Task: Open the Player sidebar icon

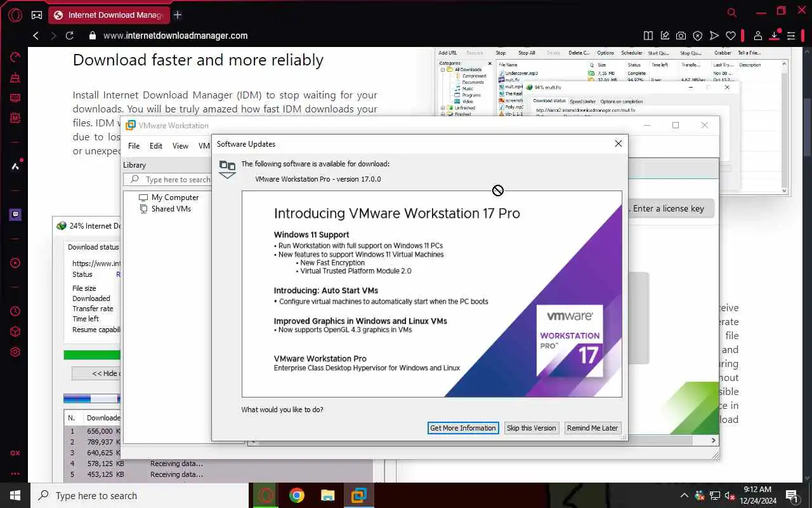Action: coord(15,263)
